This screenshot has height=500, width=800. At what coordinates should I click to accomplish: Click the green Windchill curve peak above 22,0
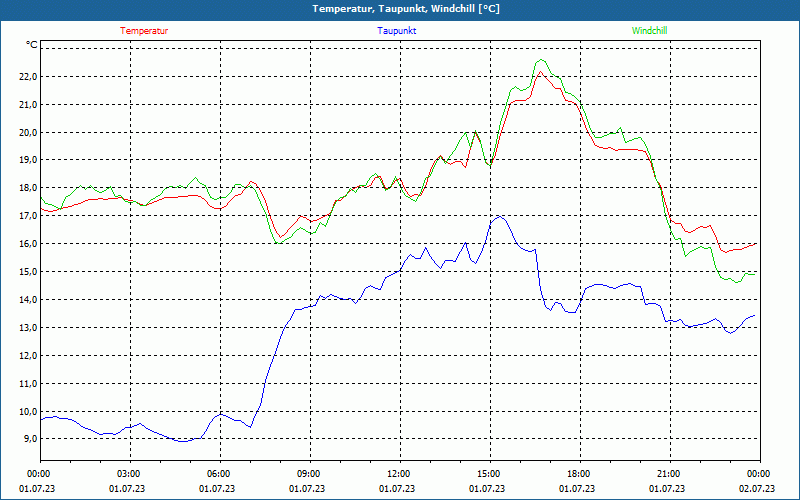pos(541,60)
